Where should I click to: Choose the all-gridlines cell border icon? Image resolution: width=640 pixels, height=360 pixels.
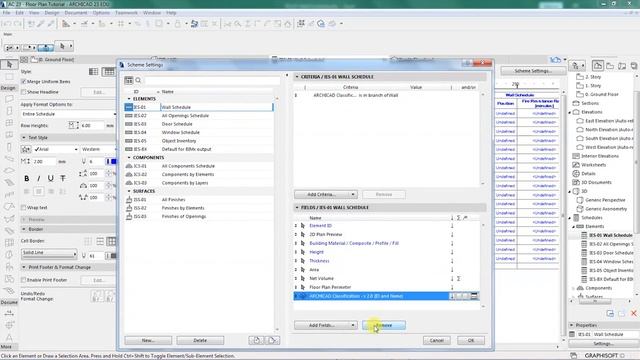tap(111, 242)
